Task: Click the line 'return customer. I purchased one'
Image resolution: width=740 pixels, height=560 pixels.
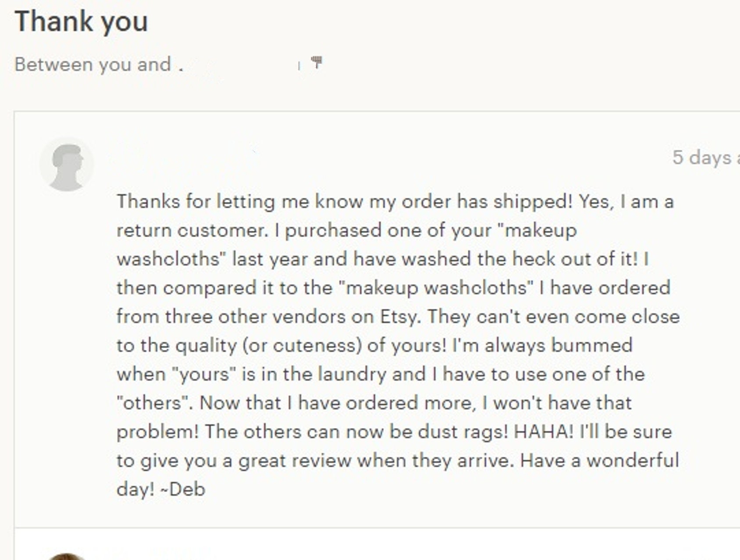Action: coord(347,231)
